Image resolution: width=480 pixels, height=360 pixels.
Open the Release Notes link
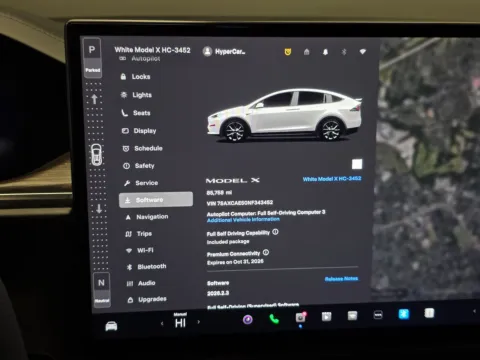(341, 279)
